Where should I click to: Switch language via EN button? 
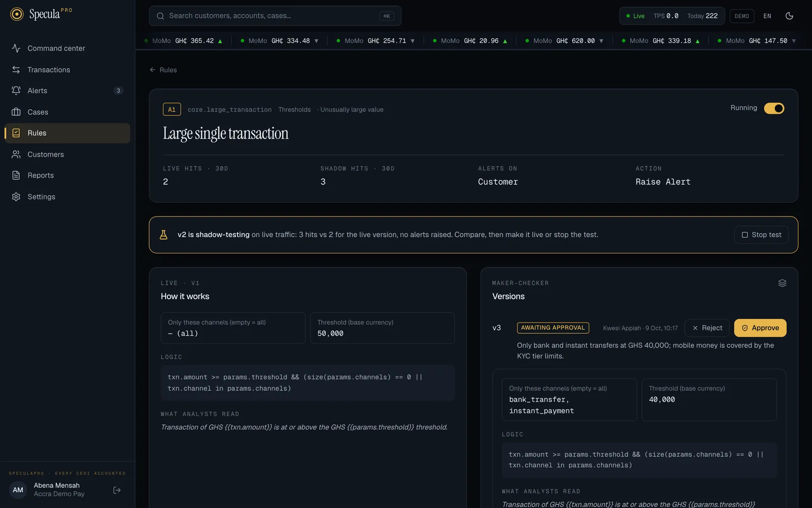coord(767,16)
